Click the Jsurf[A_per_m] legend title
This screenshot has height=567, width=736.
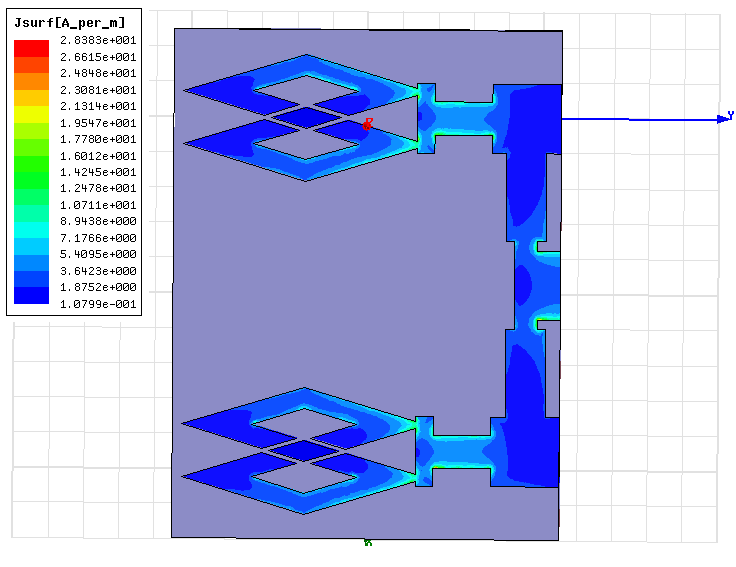tap(70, 22)
